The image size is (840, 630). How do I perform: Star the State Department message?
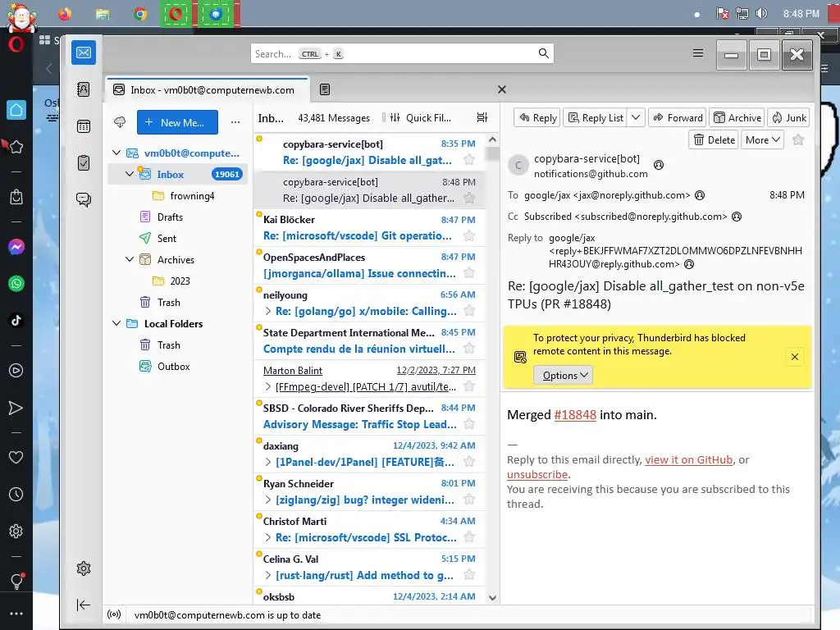[x=469, y=349]
